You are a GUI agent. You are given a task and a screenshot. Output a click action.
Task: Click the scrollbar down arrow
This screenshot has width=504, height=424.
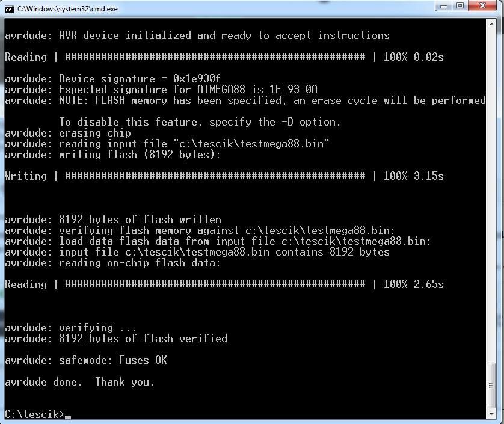(x=491, y=414)
